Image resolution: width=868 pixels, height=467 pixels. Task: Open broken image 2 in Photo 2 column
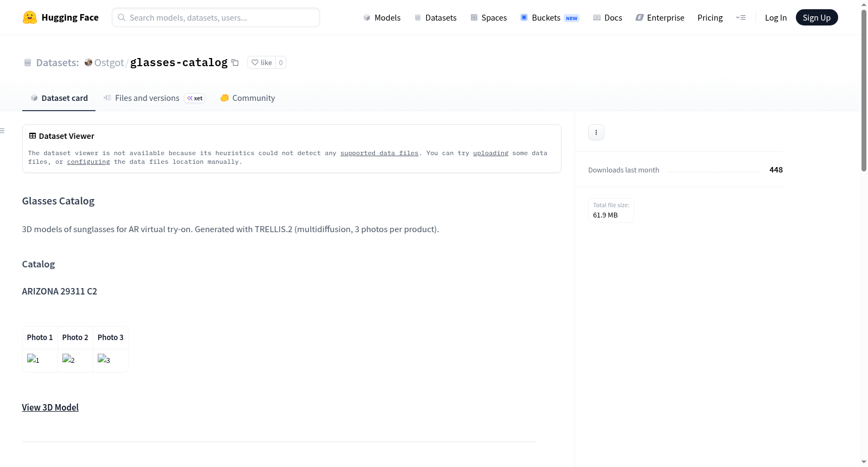[68, 359]
